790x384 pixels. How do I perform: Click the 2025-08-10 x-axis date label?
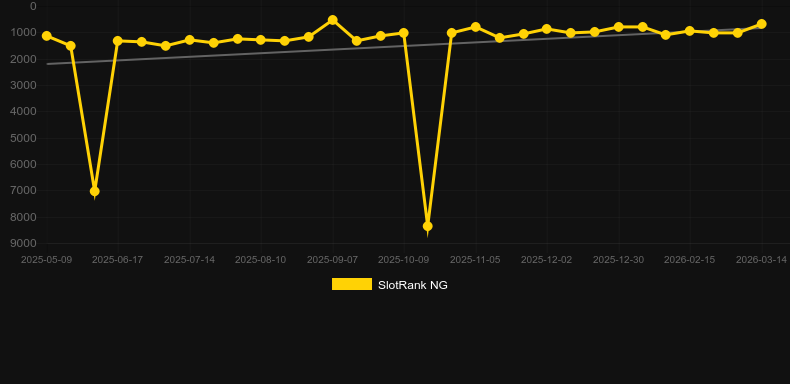260,260
